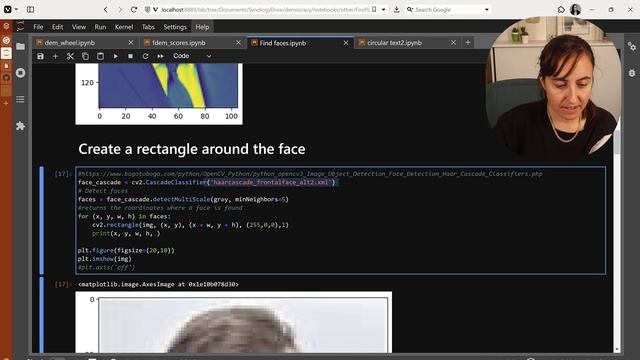Go back in browser history
Screen dimensions: 640x360
tap(106, 9)
